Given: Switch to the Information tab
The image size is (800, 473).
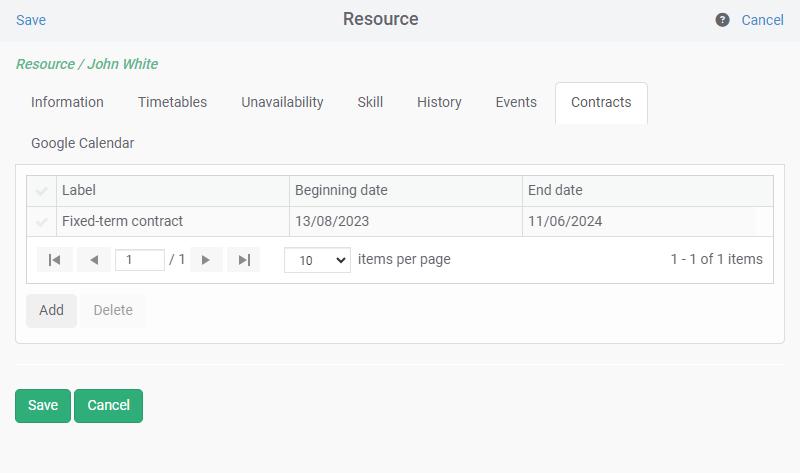Looking at the screenshot, I should 67,103.
